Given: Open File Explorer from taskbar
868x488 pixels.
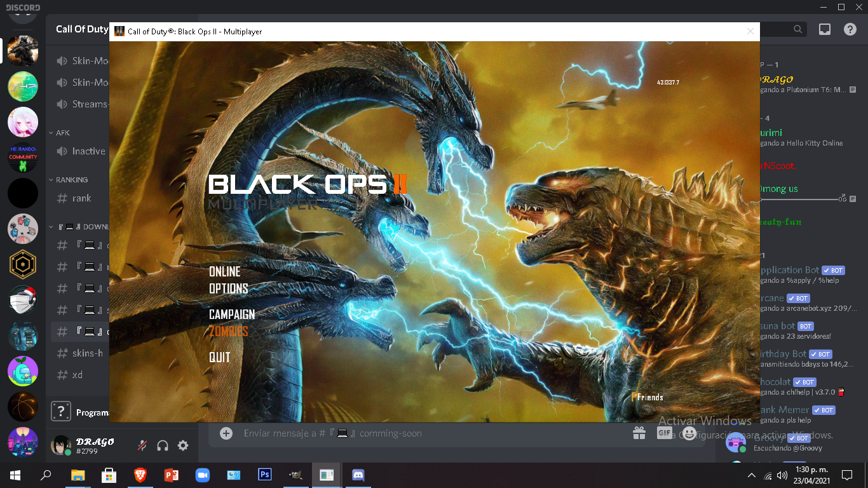Looking at the screenshot, I should [x=78, y=475].
